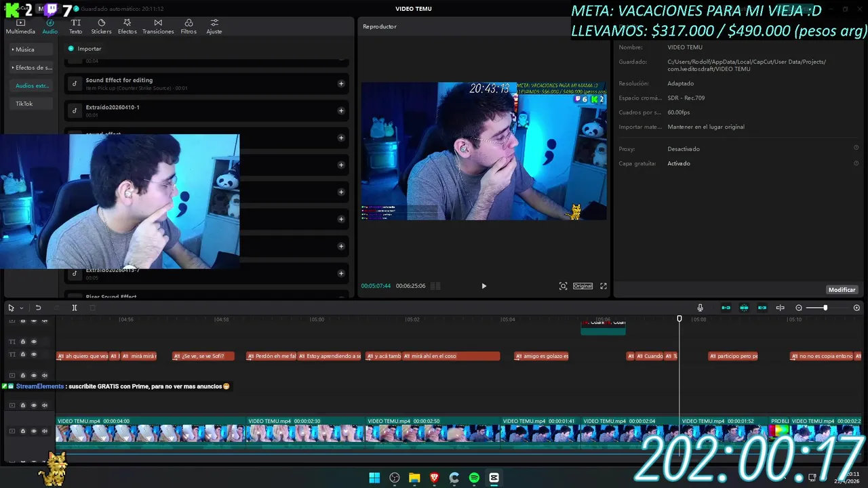This screenshot has height=488, width=868.
Task: Click the Modificar button
Action: pyautogui.click(x=842, y=289)
